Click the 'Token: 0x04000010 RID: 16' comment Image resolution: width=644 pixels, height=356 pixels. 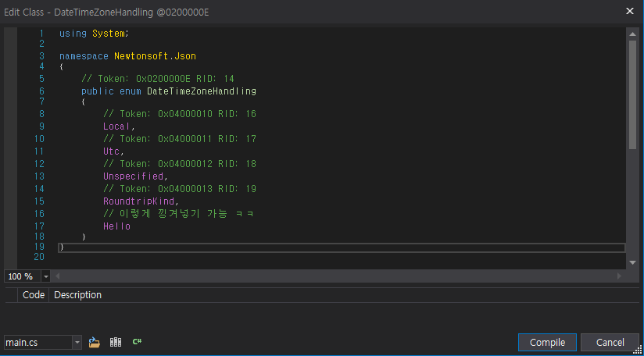pos(180,114)
